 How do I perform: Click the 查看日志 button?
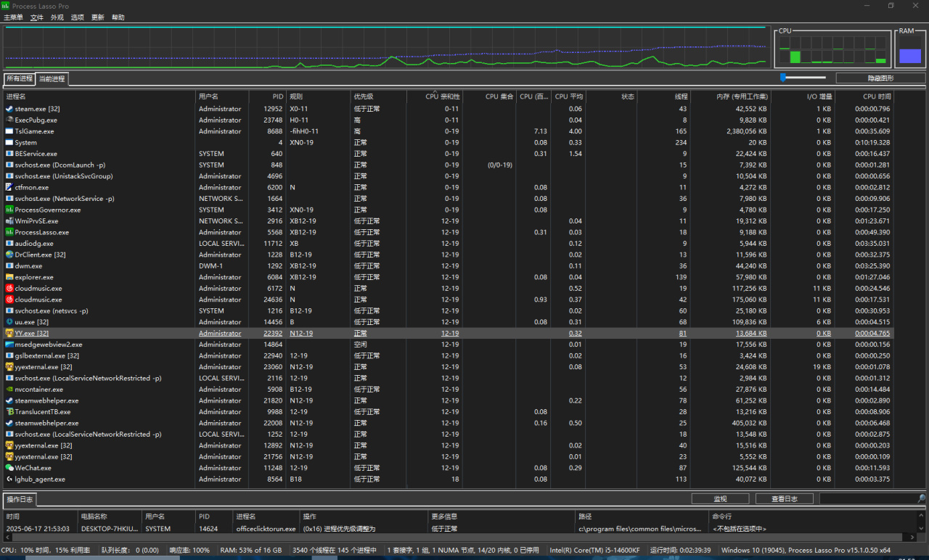click(785, 499)
